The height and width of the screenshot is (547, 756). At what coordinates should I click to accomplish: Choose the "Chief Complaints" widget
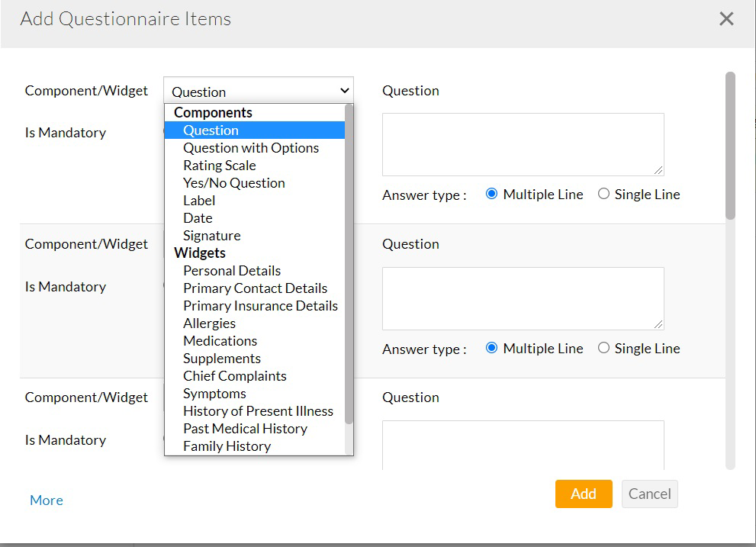click(x=234, y=375)
